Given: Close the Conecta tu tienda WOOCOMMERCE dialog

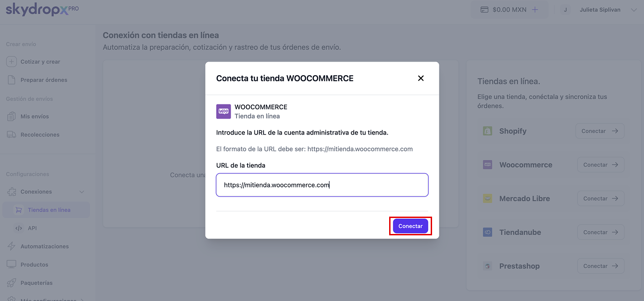Looking at the screenshot, I should 421,78.
